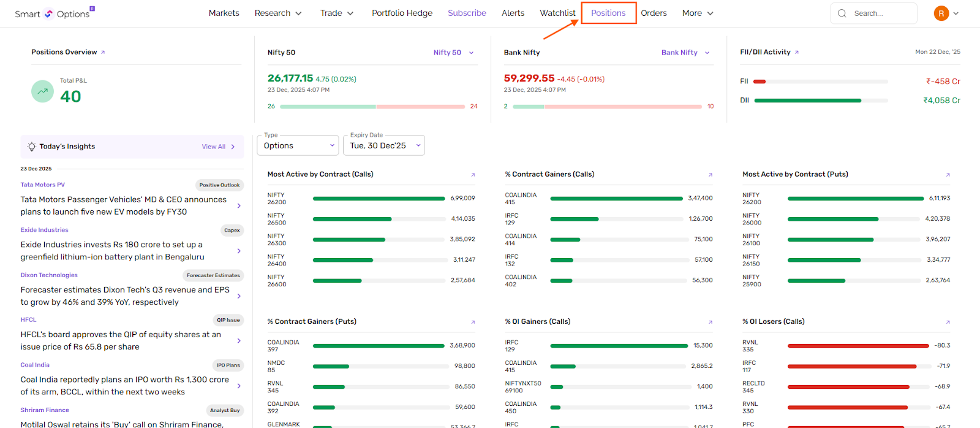Viewport: 980px width, 428px height.
Task: Open the Type Options dropdown
Action: pos(298,145)
